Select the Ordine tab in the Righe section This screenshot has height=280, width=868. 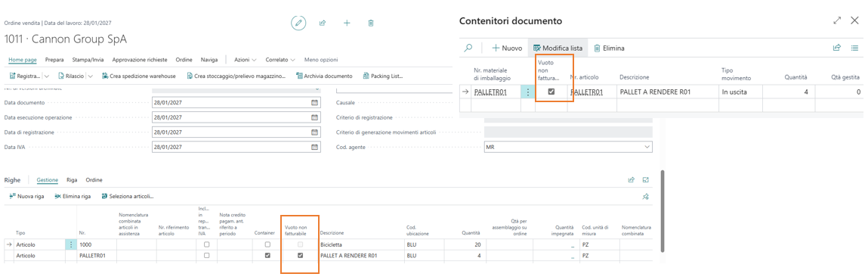(x=94, y=180)
